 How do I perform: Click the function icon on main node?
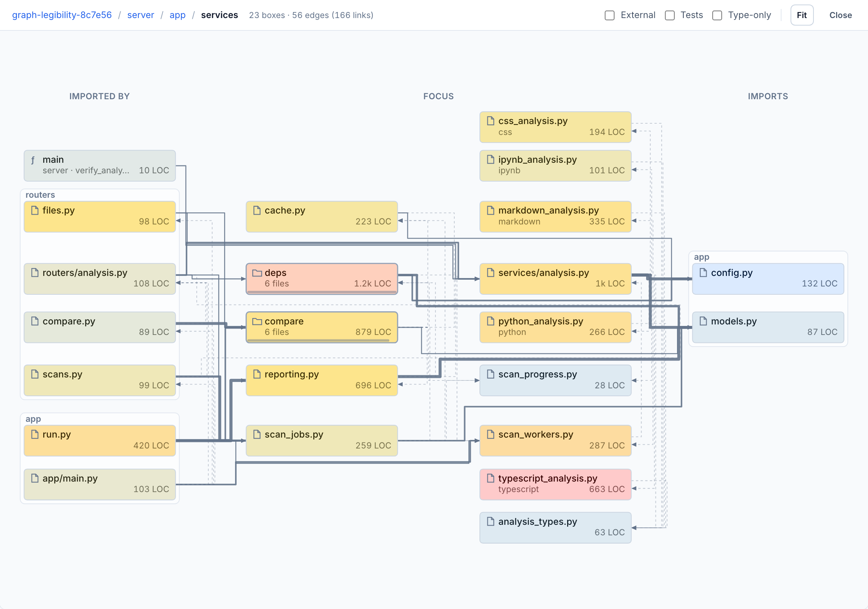[x=33, y=160]
